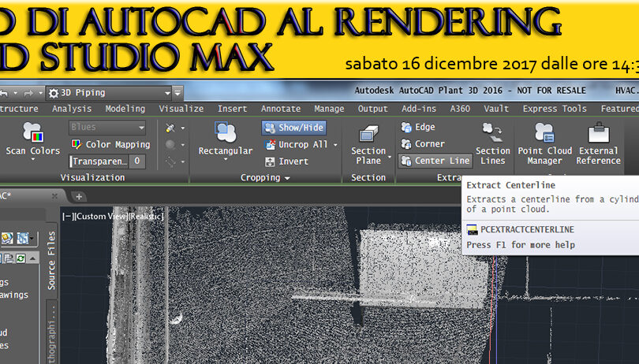Open the Section Plane tool
Viewport: 639px width, 364px height.
click(x=368, y=145)
